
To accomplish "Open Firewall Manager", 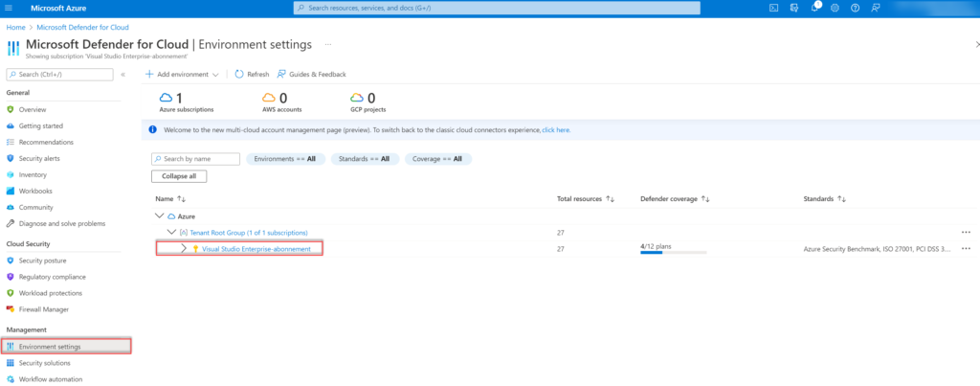I will (44, 309).
